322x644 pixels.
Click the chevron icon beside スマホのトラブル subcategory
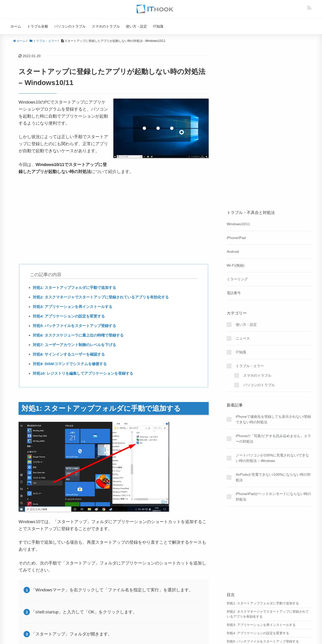click(x=236, y=375)
